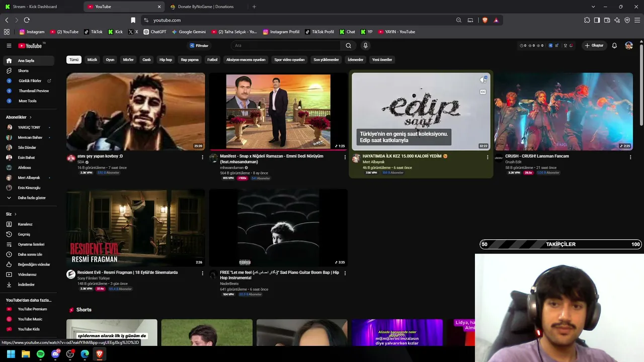The image size is (644, 362).
Task: Open Brave Rewards triangle icon
Action: 496,20
